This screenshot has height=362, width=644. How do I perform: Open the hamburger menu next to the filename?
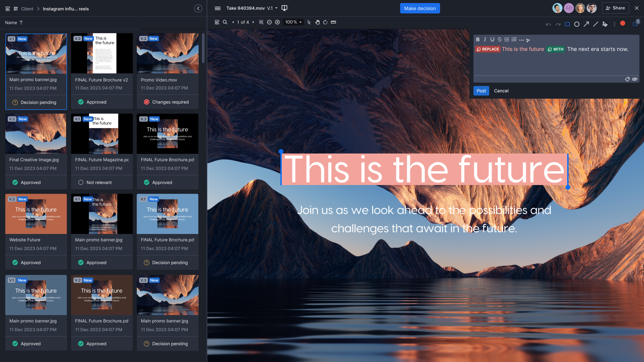(217, 8)
